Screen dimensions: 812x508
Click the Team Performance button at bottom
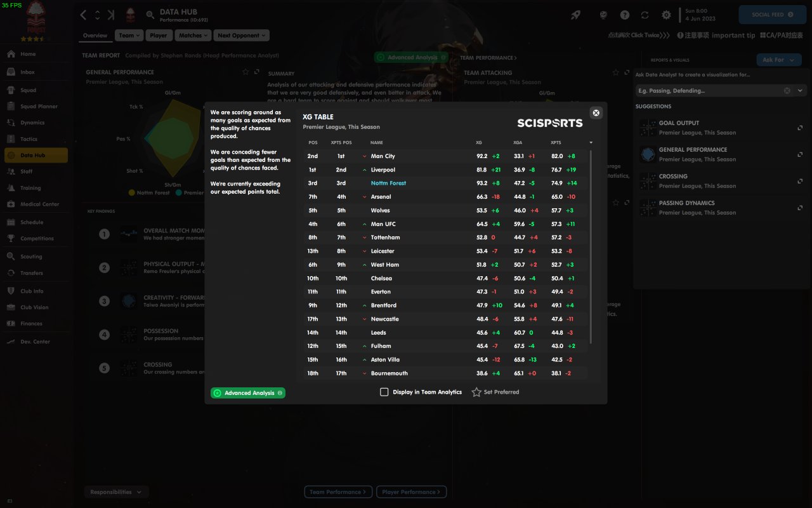[339, 492]
